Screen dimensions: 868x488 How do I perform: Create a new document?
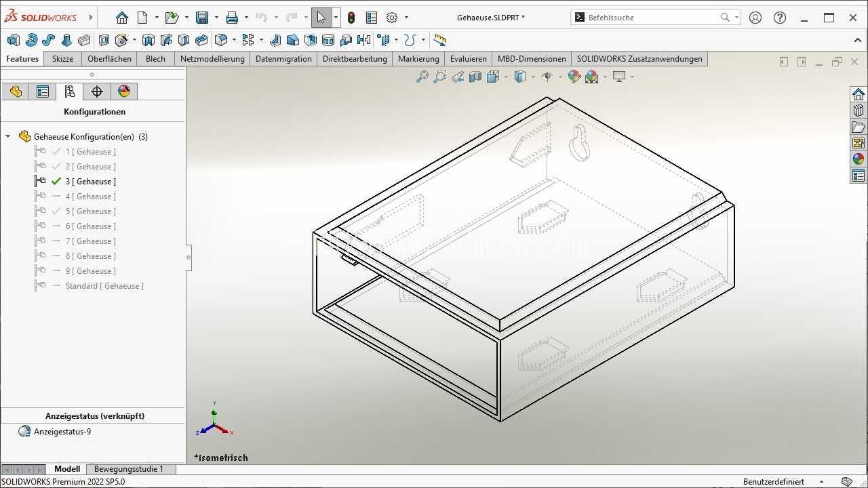[142, 18]
